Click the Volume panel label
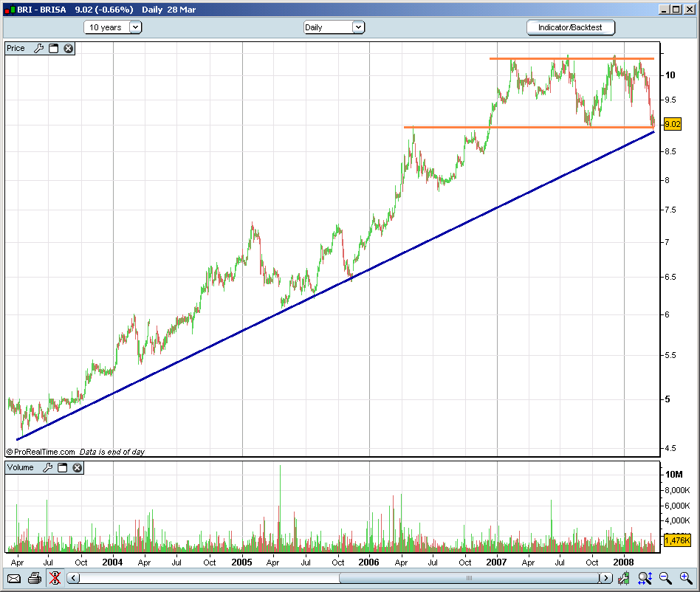Screen dimensions: 700x592 coord(20,467)
